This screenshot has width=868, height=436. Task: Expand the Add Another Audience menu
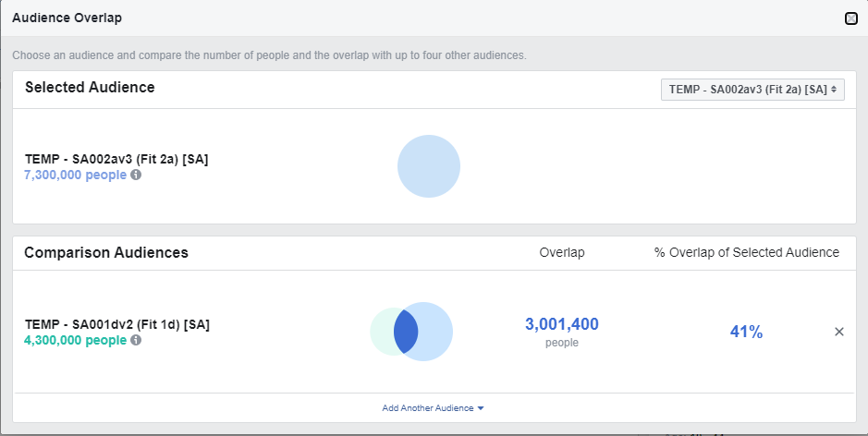(434, 407)
